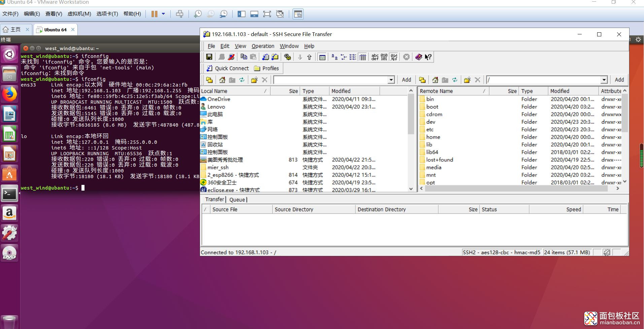
Task: Select the Details view icon
Action: pyautogui.click(x=363, y=57)
